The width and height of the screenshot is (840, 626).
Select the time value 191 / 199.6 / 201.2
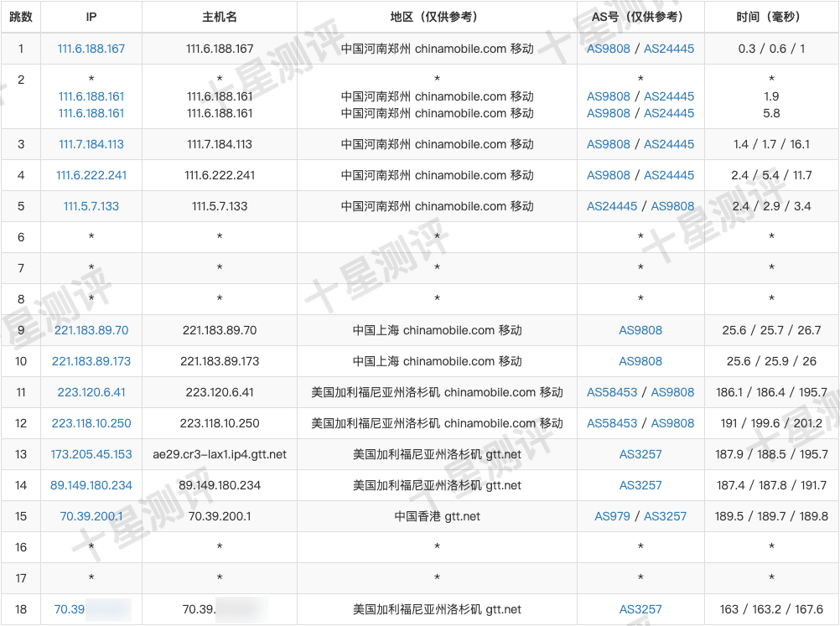(771, 423)
